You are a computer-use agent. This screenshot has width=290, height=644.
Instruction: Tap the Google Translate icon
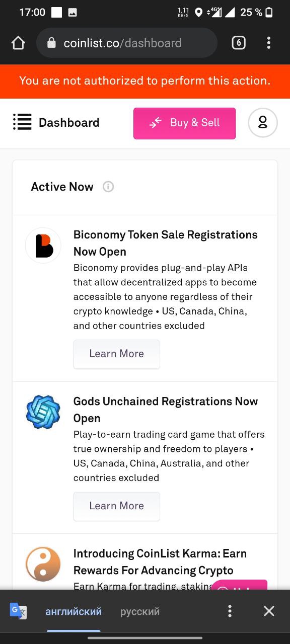click(x=18, y=611)
